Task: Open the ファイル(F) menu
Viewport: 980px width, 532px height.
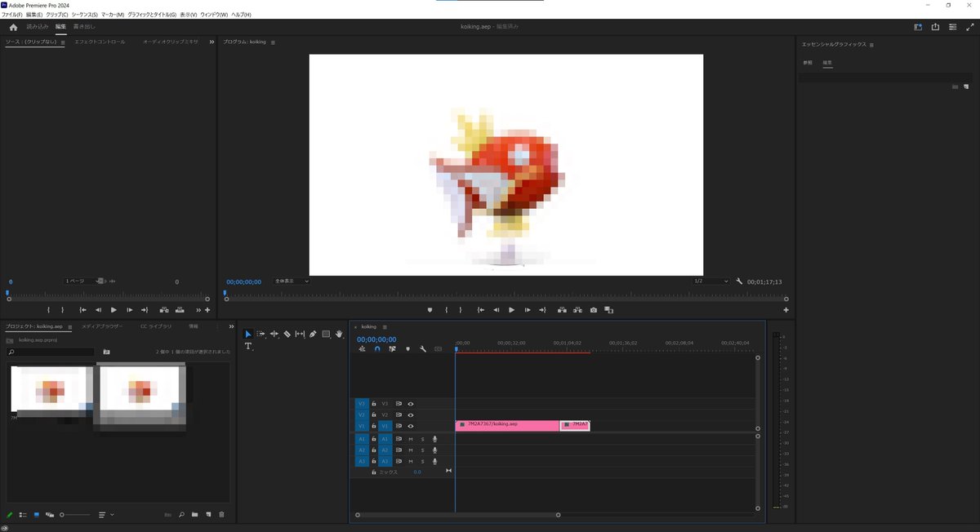Action: click(x=11, y=15)
